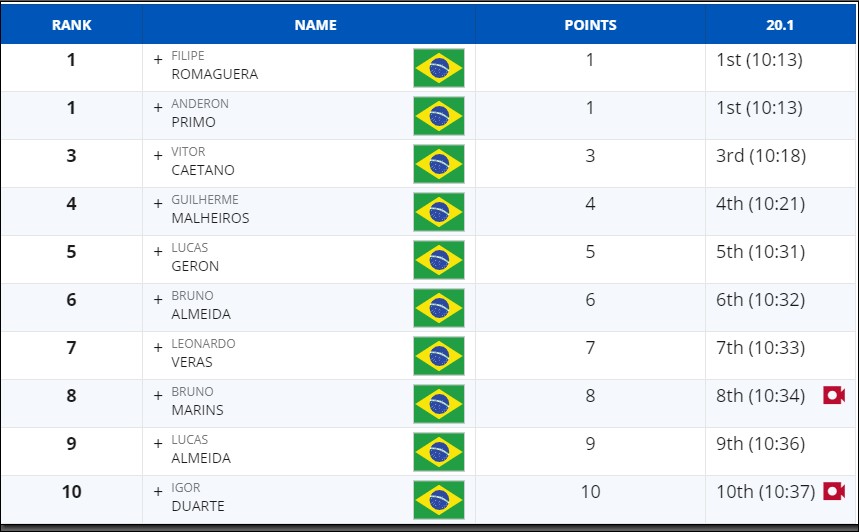
Task: Click Lucas Almeida's Brazil flag icon
Action: pos(439,451)
